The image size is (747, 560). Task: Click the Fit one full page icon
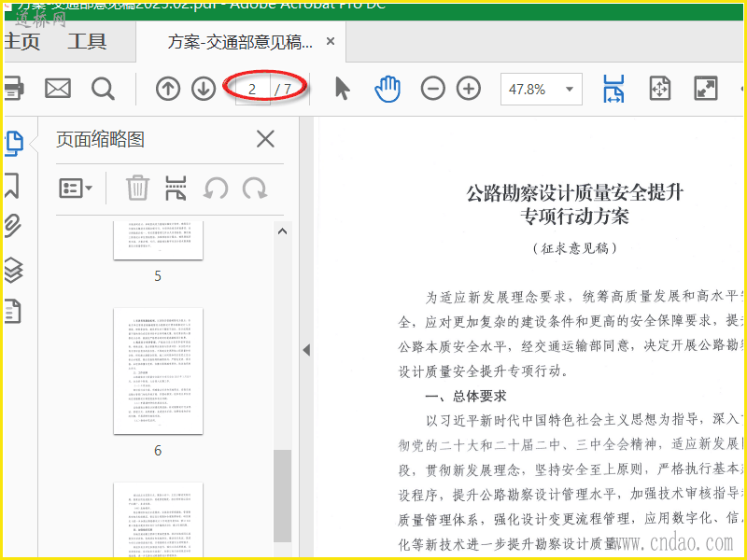[660, 89]
